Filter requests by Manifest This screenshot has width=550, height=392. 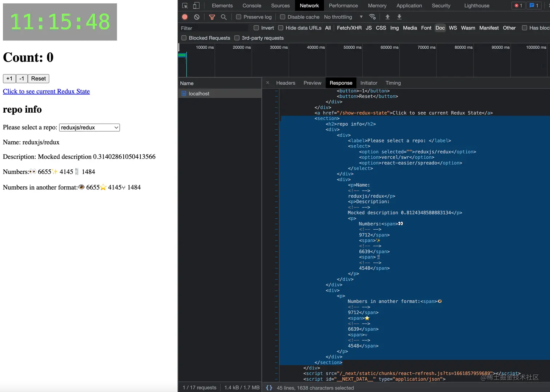click(x=489, y=28)
